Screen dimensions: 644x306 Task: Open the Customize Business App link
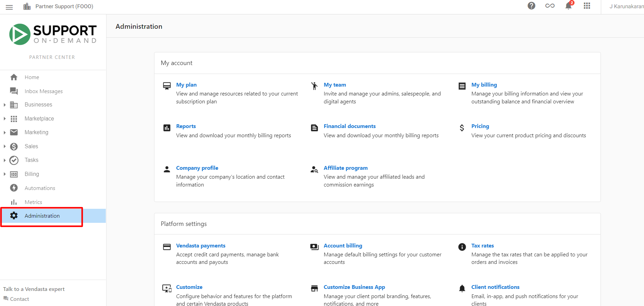click(354, 287)
